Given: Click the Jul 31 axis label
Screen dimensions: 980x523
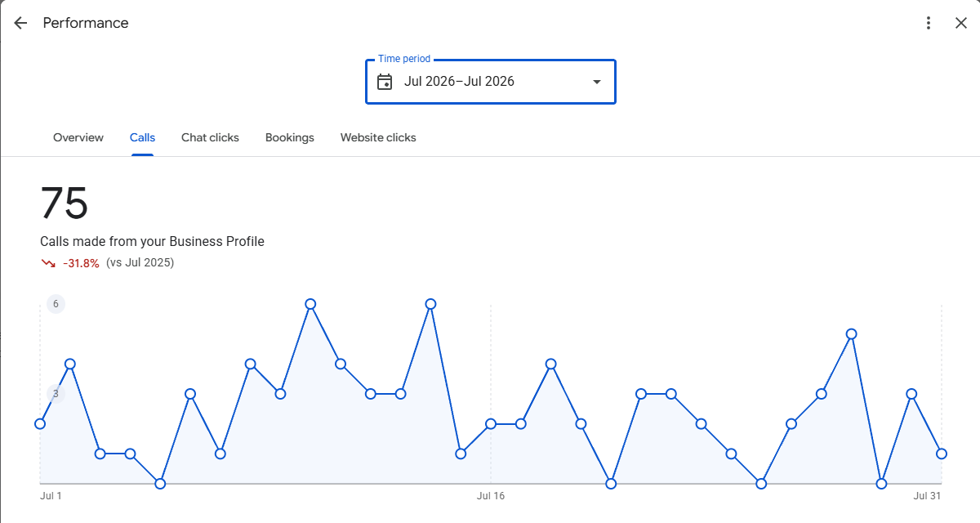Looking at the screenshot, I should pos(928,496).
